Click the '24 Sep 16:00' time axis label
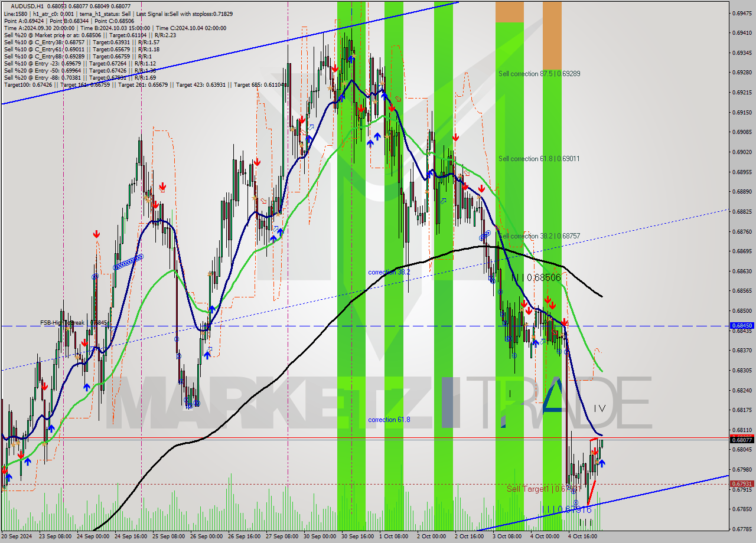 click(x=131, y=537)
